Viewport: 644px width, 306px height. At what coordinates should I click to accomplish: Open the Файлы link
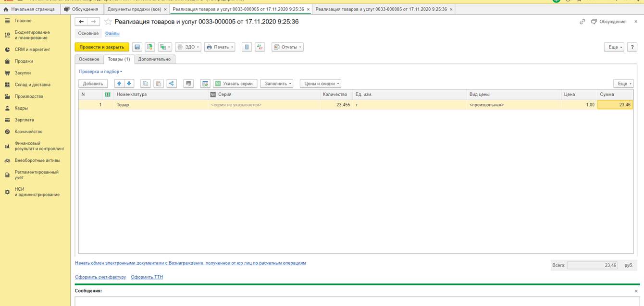pos(112,33)
